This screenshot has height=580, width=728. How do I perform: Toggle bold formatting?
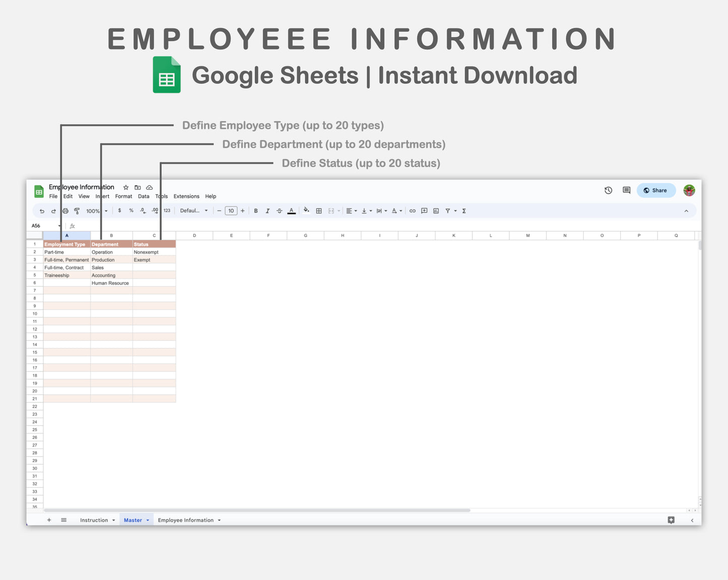click(x=255, y=210)
